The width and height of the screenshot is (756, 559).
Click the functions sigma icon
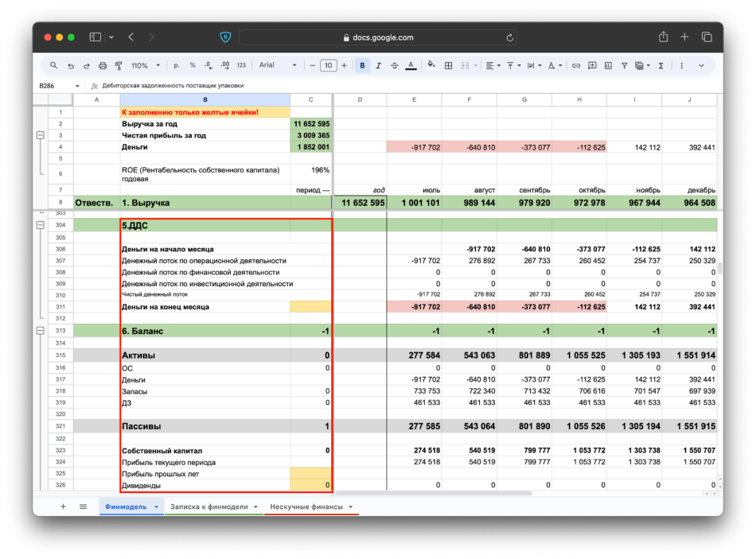click(x=661, y=66)
